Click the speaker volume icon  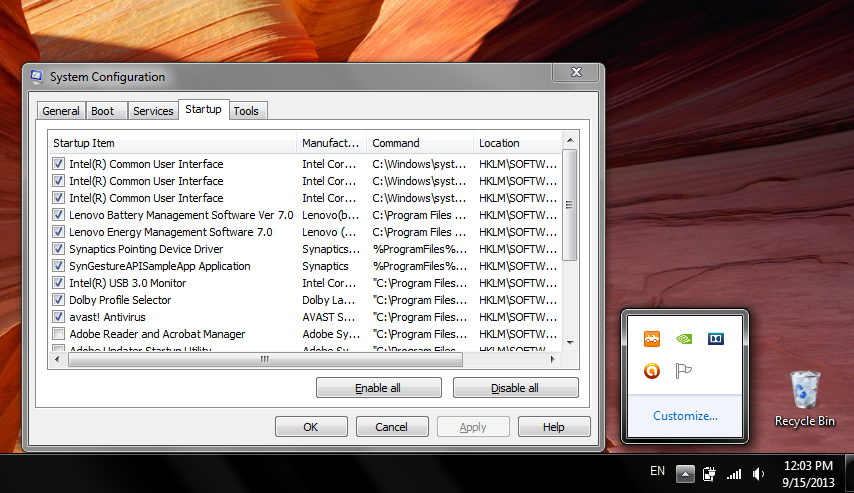click(759, 474)
